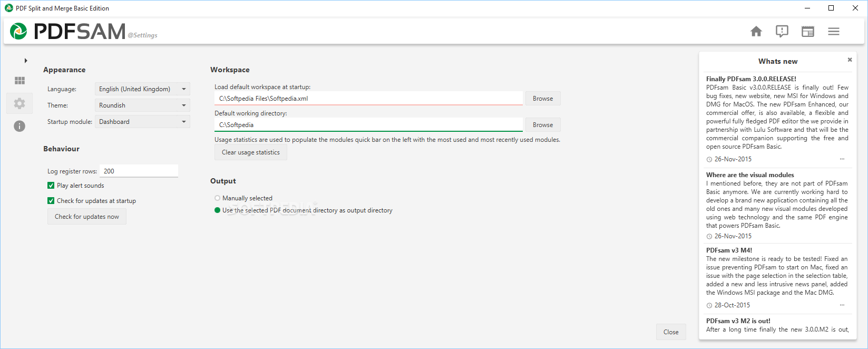This screenshot has width=868, height=349.
Task: Click the Whats new panel title
Action: pyautogui.click(x=778, y=62)
